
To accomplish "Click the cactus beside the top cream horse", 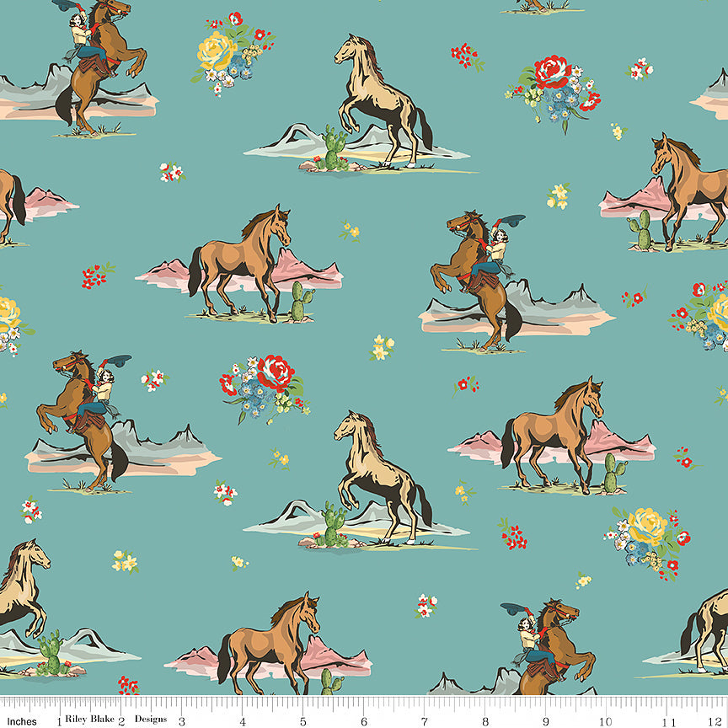I will 335,148.
